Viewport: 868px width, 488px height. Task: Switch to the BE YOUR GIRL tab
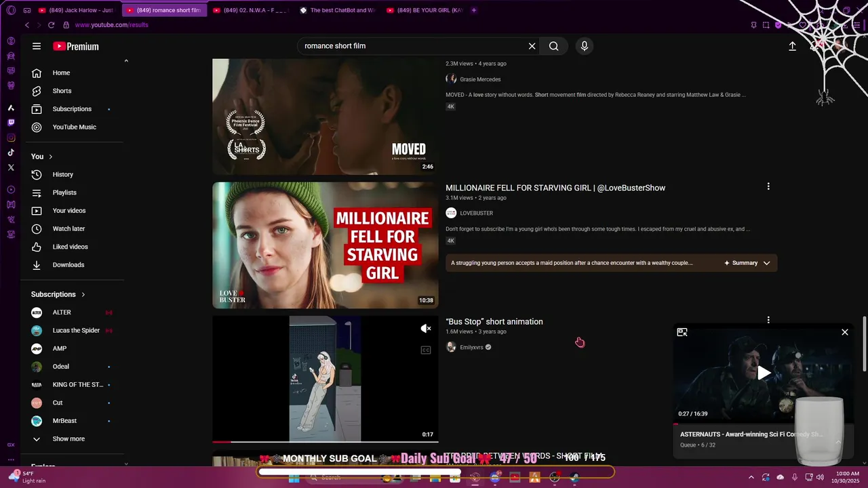(x=424, y=10)
